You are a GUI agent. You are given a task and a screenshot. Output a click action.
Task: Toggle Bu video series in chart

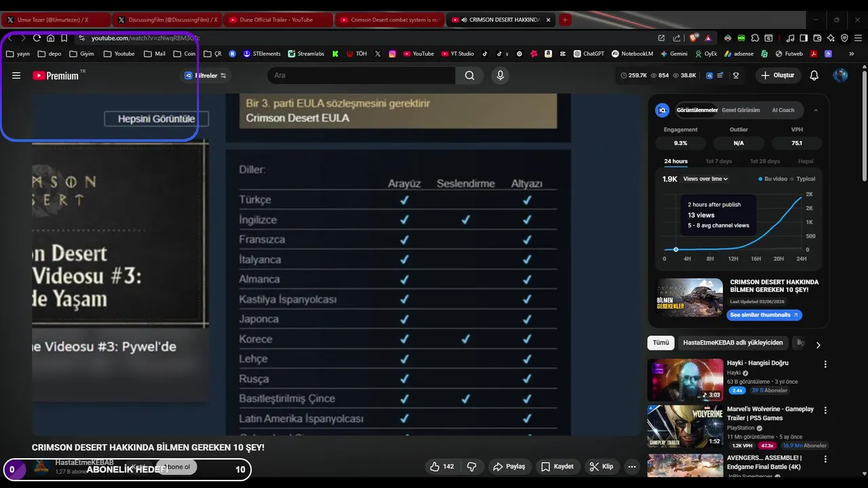click(772, 179)
